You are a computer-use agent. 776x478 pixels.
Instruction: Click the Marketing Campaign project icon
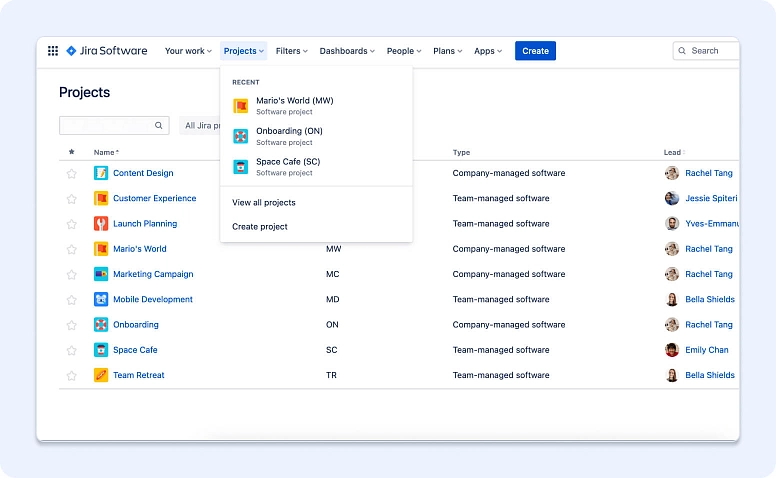pyautogui.click(x=101, y=274)
